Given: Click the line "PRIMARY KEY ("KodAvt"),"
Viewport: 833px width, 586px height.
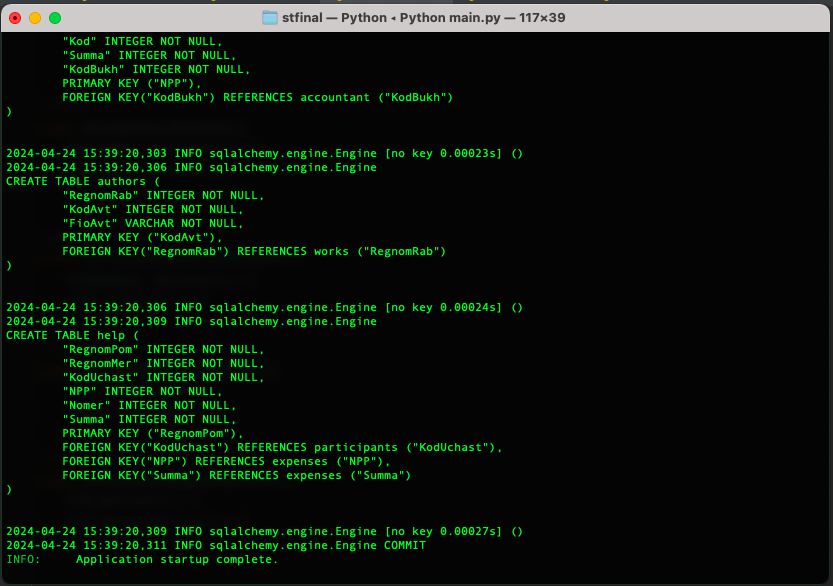Looking at the screenshot, I should coord(142,237).
